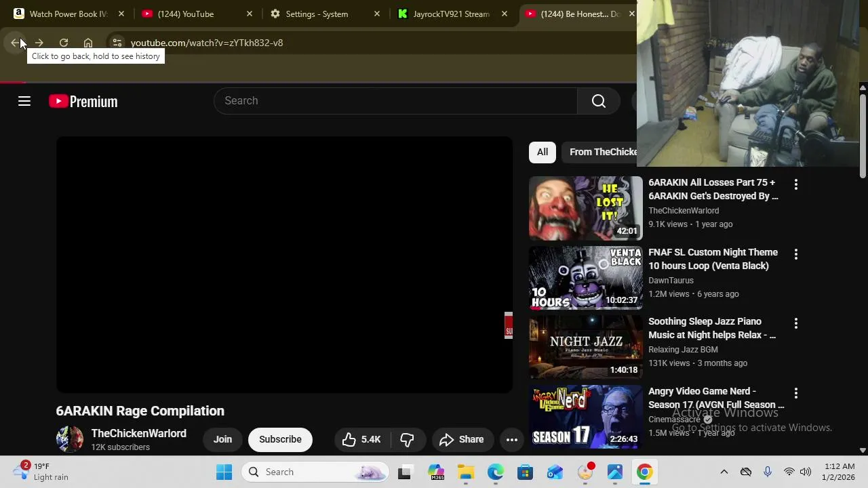
Task: Go back using the browser back arrow
Action: tap(15, 43)
